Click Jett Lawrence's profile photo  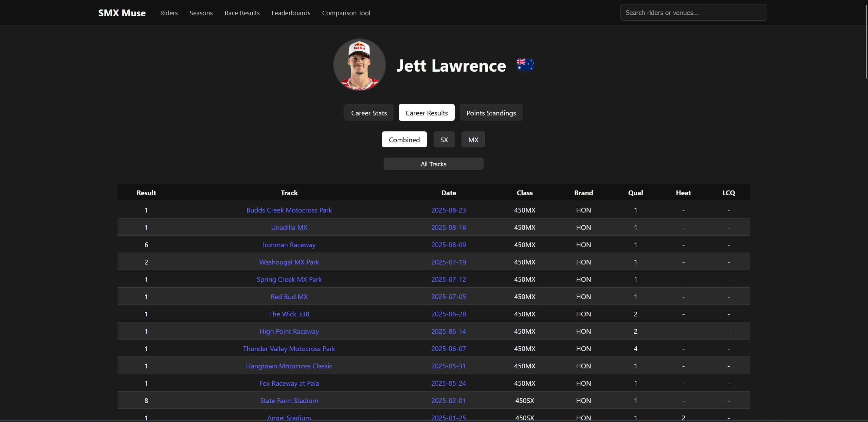(x=359, y=65)
